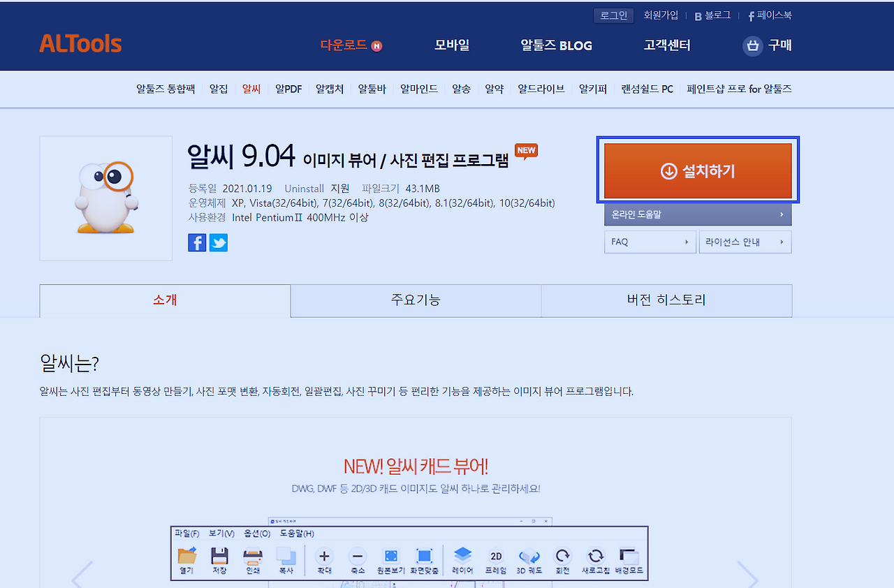Select 알집 in product bar

pos(219,89)
